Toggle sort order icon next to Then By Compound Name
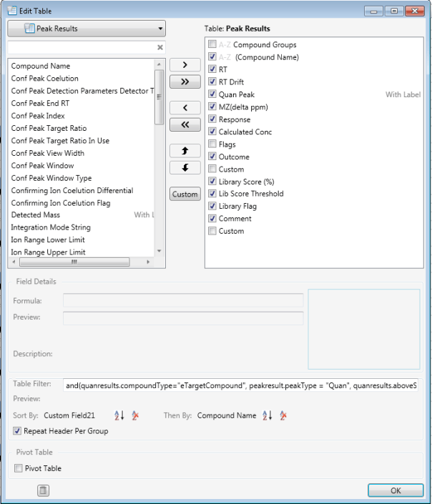Image resolution: width=432 pixels, height=504 pixels. 267,415
